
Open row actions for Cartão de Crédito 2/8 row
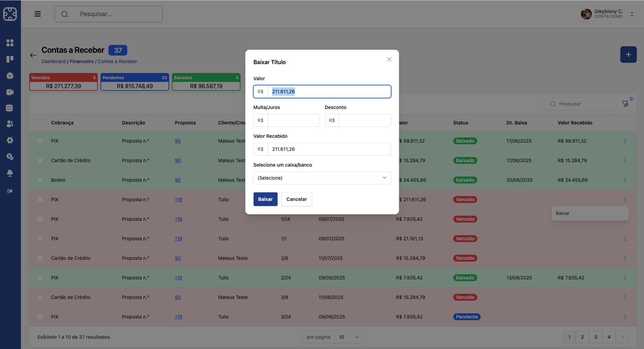[625, 258]
